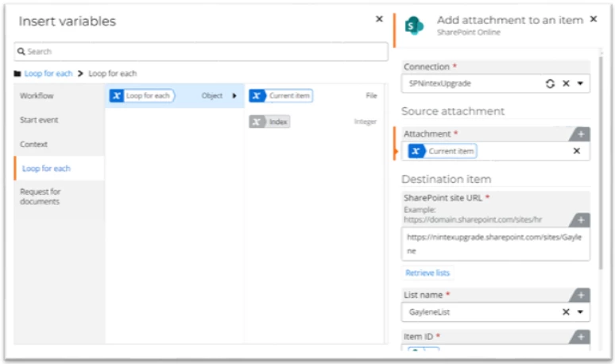615x364 pixels.
Task: Open the Loop for each breadcrumb link
Action: [48, 74]
